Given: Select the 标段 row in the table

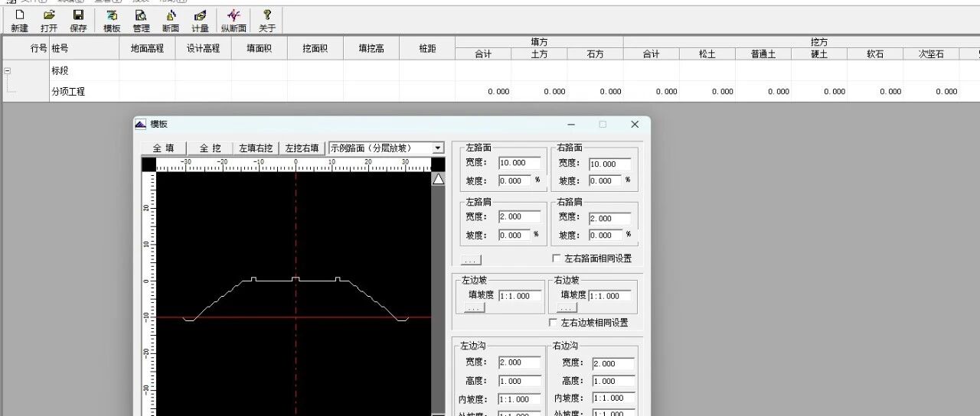Looking at the screenshot, I should 490,70.
